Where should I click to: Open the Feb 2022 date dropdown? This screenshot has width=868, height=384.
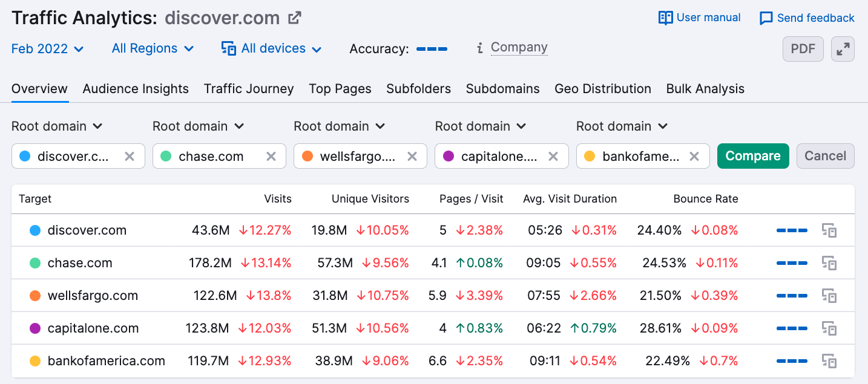pos(48,48)
